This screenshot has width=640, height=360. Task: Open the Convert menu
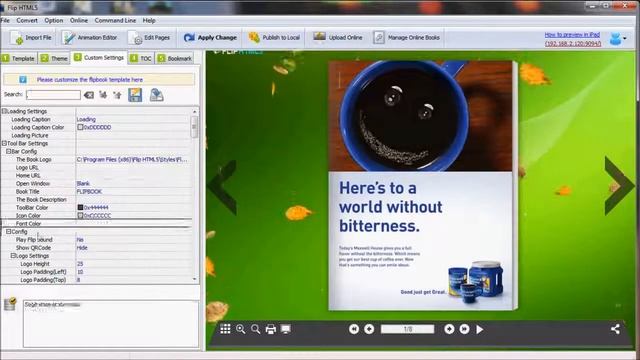tap(27, 20)
